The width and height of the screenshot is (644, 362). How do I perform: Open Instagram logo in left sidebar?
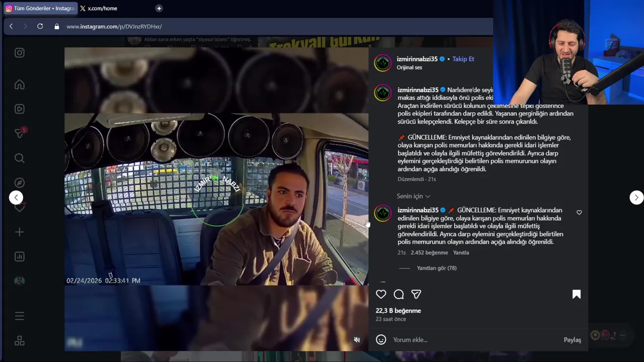tap(20, 53)
